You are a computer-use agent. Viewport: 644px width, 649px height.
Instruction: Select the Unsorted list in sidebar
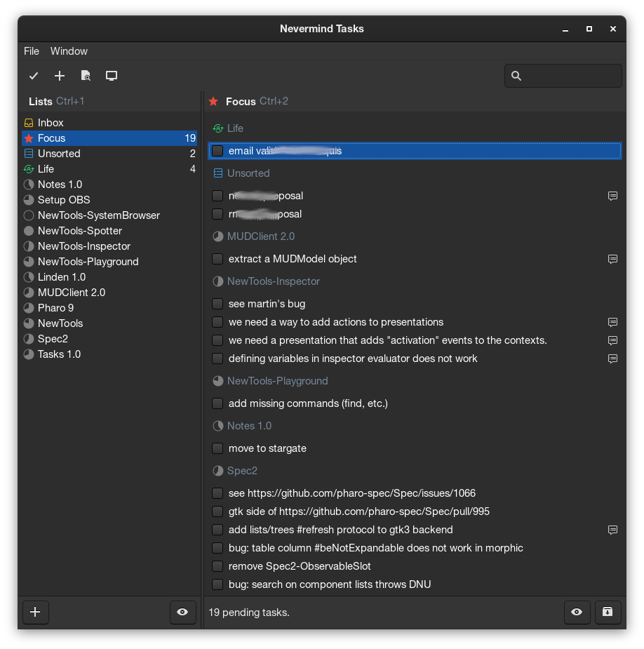(x=109, y=154)
